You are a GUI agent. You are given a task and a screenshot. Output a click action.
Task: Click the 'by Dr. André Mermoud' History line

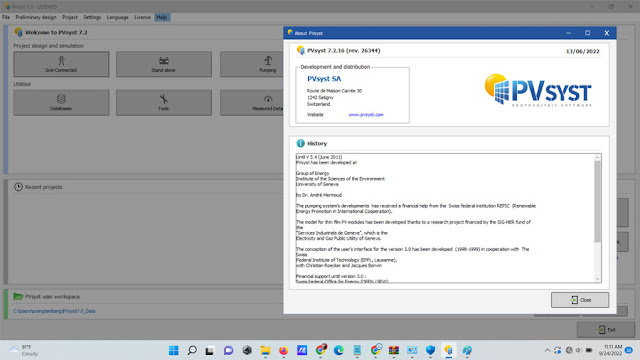(x=319, y=195)
